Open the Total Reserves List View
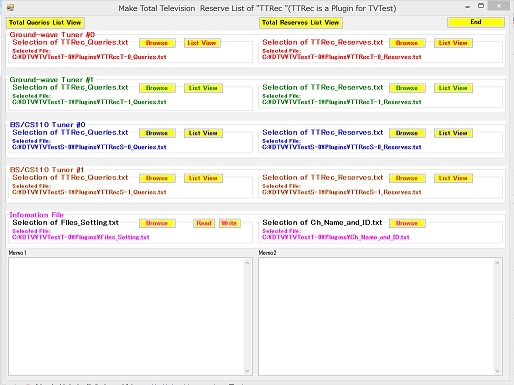The width and height of the screenshot is (514, 385). (x=301, y=23)
